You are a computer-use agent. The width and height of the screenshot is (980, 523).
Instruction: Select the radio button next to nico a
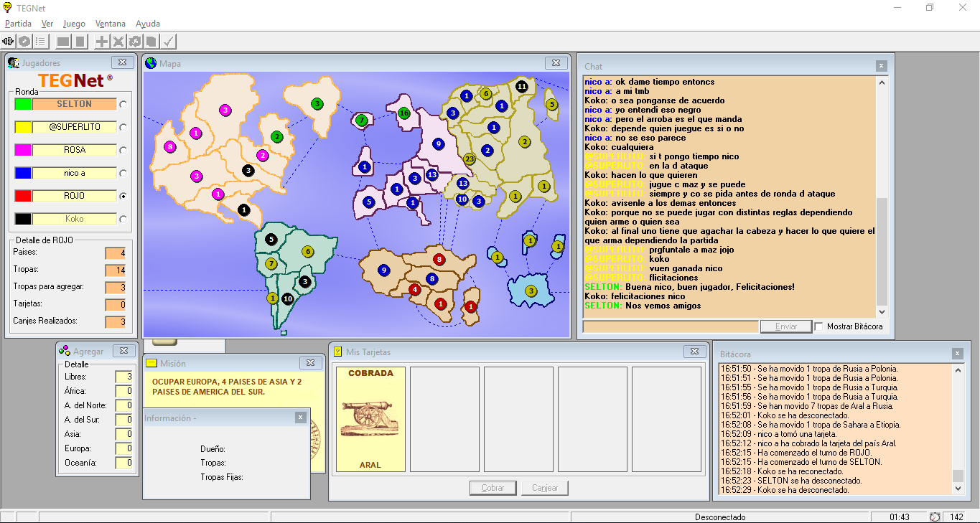pyautogui.click(x=123, y=174)
